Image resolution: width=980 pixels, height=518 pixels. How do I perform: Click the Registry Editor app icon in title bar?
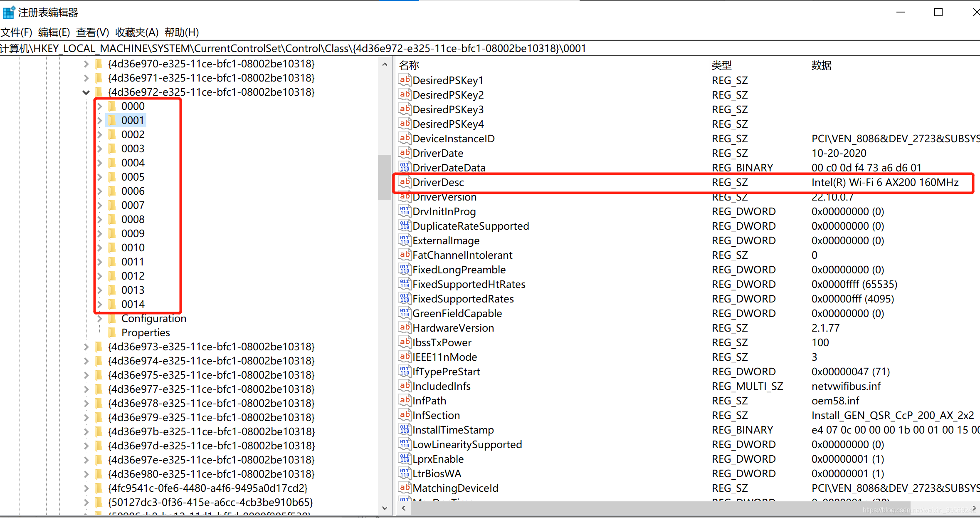tap(9, 12)
